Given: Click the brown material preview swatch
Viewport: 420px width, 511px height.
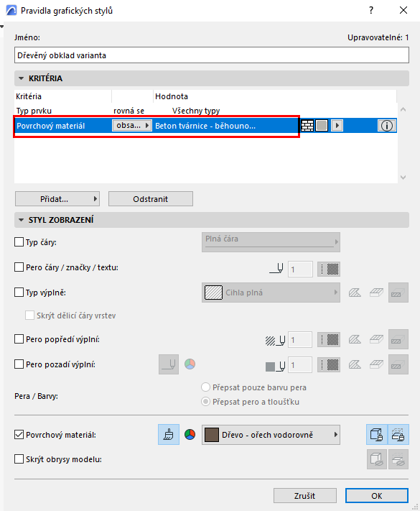Looking at the screenshot, I should (212, 435).
